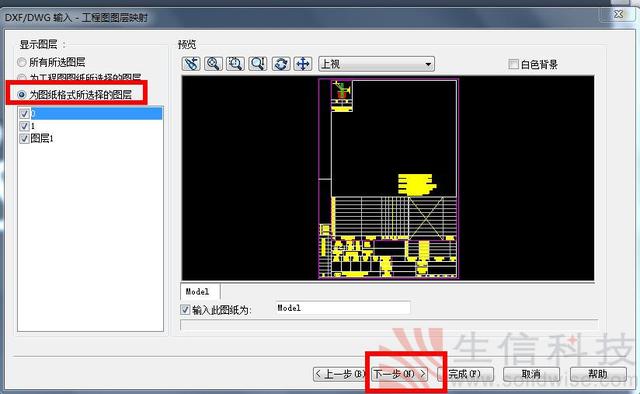This screenshot has height=394, width=640.
Task: Uncheck the layer 1 checkbox
Action: [x=24, y=126]
